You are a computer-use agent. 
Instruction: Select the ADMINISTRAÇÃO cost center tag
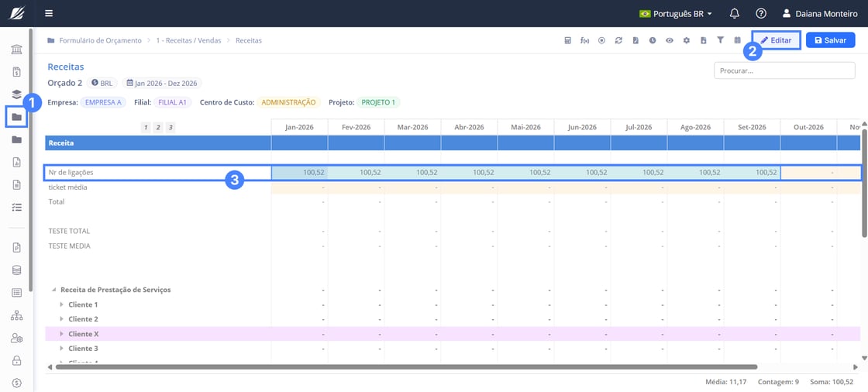(x=289, y=102)
